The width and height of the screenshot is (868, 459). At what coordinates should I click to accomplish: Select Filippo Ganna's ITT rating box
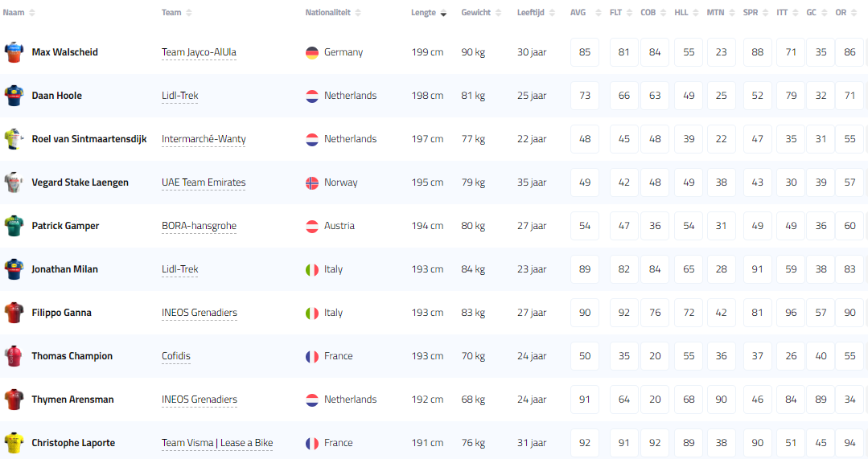pyautogui.click(x=792, y=313)
